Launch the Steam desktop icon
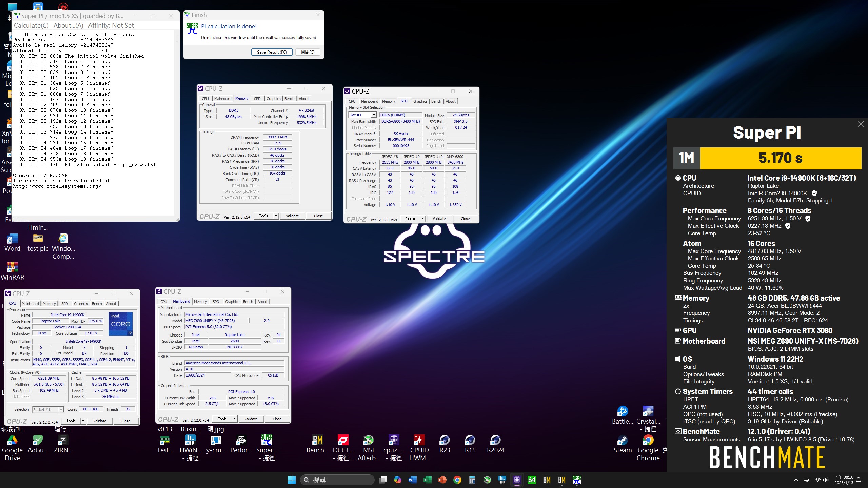Screen dimensions: 868x488 pyautogui.click(x=623, y=444)
